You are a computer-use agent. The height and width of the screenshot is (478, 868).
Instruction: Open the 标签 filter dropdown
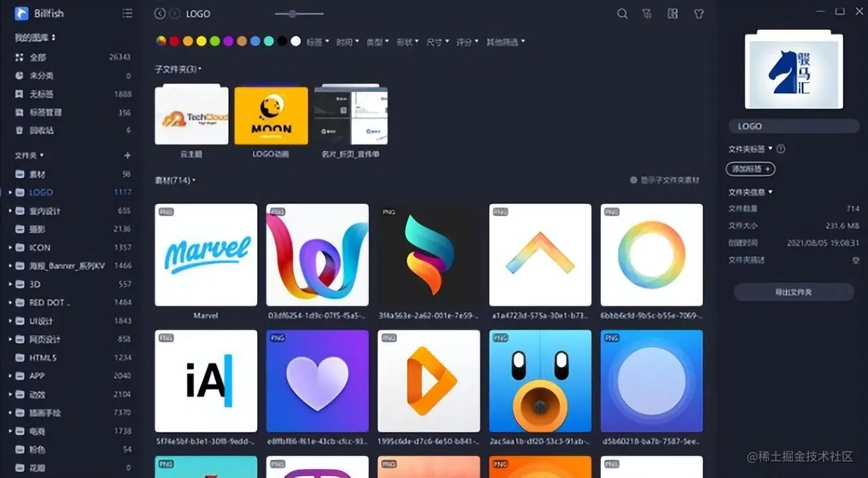(x=317, y=42)
